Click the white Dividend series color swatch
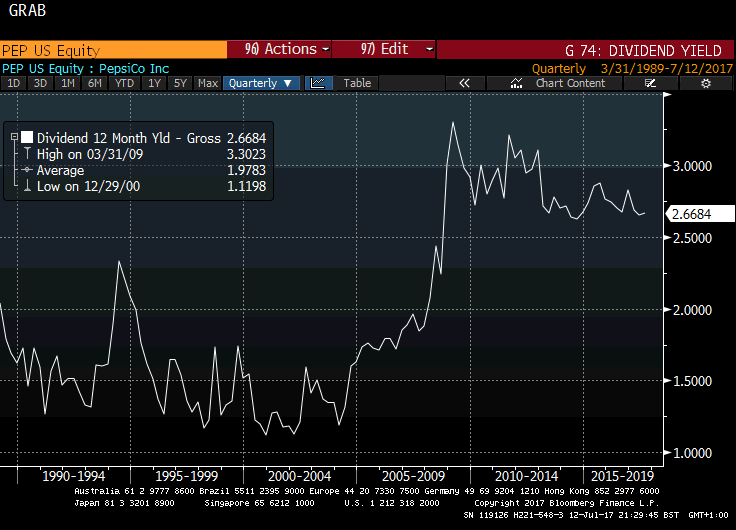The image size is (736, 530). click(x=27, y=138)
